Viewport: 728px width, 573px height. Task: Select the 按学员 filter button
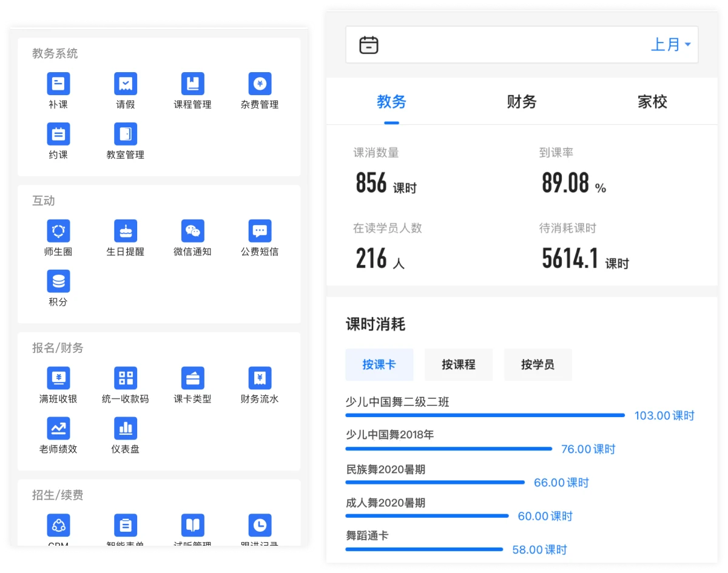(x=538, y=364)
